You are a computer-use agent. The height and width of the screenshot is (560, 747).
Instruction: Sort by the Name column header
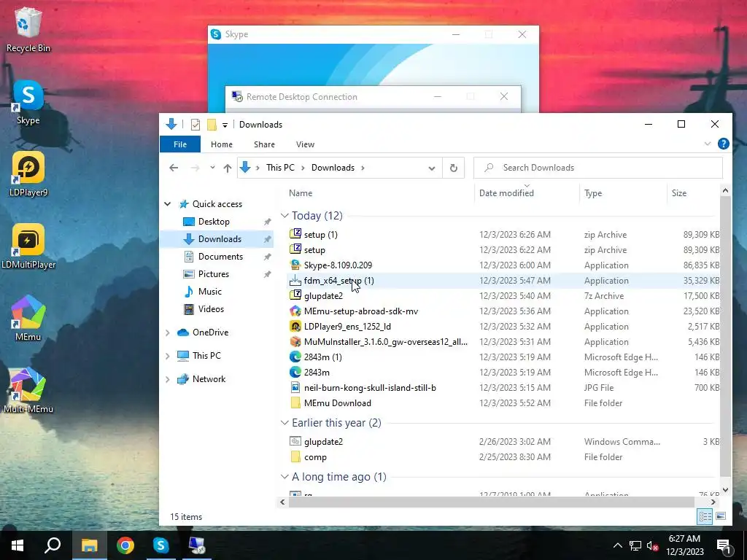[x=301, y=192]
